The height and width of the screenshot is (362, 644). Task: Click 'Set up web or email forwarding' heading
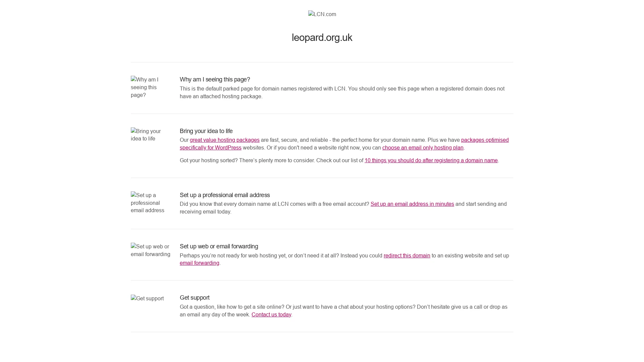pyautogui.click(x=219, y=246)
